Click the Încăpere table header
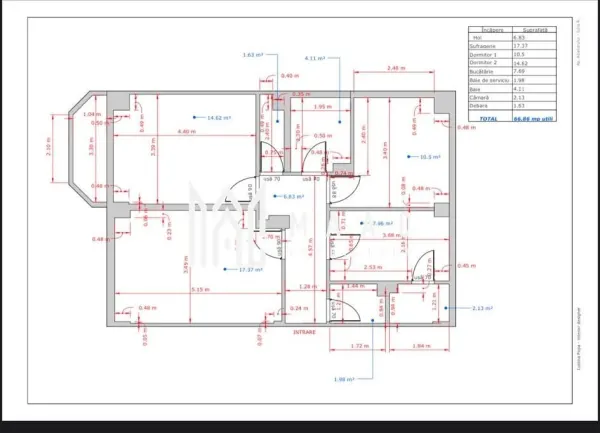Viewport: 600px width, 433px height. click(492, 30)
